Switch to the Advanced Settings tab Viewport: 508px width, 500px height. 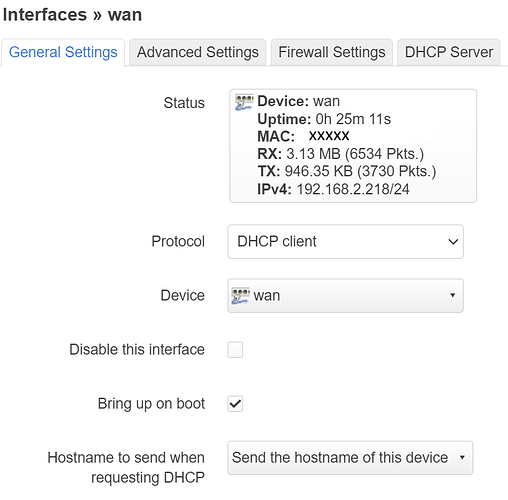pos(198,52)
